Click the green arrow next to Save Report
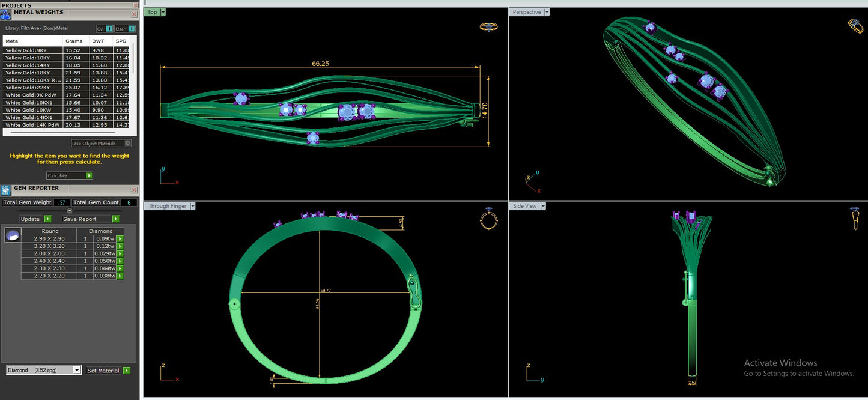The width and height of the screenshot is (868, 400). (115, 219)
